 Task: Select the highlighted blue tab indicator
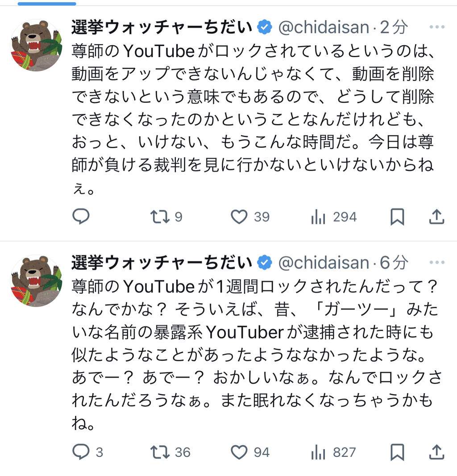point(47,3)
